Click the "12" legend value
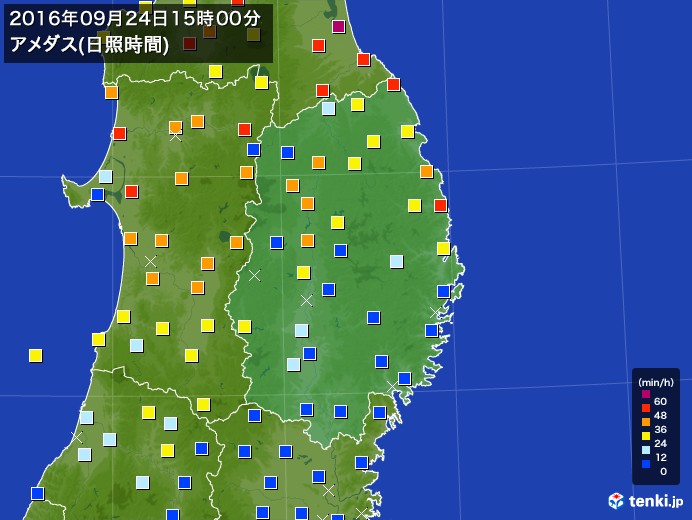Image resolution: width=692 pixels, height=520 pixels. coord(660,457)
